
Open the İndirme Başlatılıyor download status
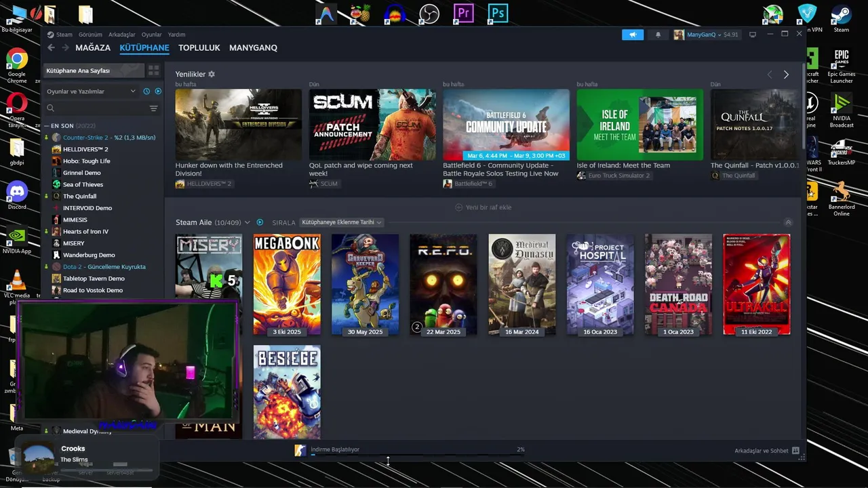[x=334, y=449]
